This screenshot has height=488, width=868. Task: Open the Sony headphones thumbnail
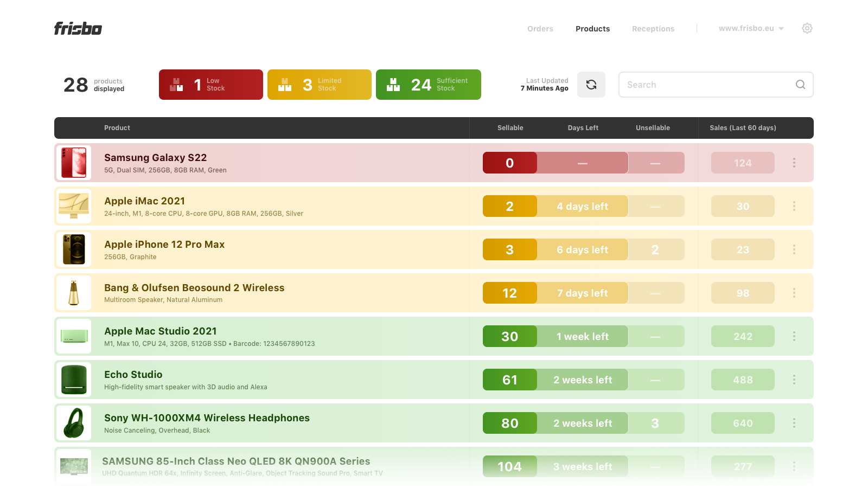(74, 423)
